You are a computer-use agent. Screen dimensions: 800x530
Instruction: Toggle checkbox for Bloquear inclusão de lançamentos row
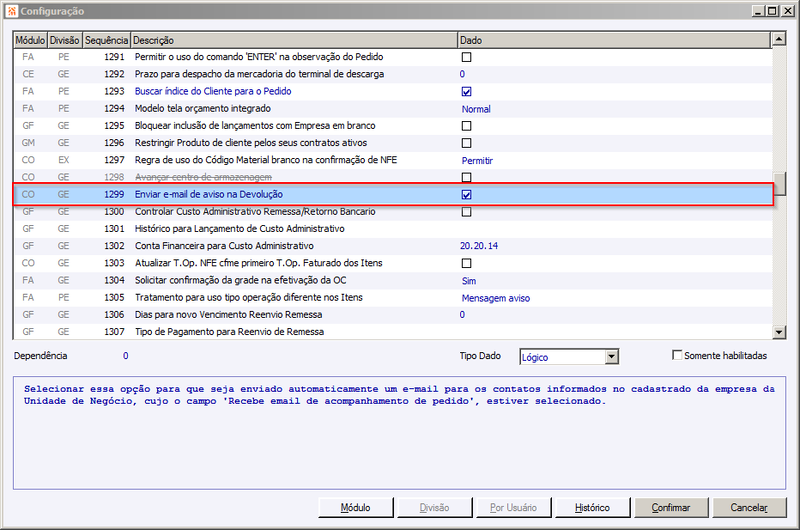466,125
